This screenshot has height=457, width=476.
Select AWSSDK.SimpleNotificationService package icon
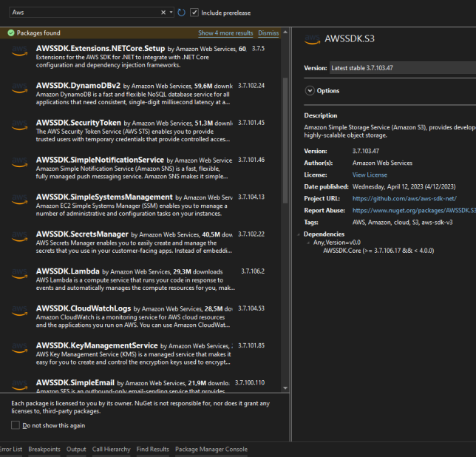[19, 163]
